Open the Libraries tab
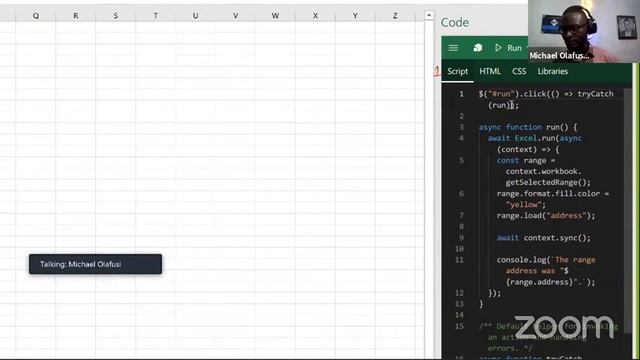640x360 pixels. click(x=552, y=71)
